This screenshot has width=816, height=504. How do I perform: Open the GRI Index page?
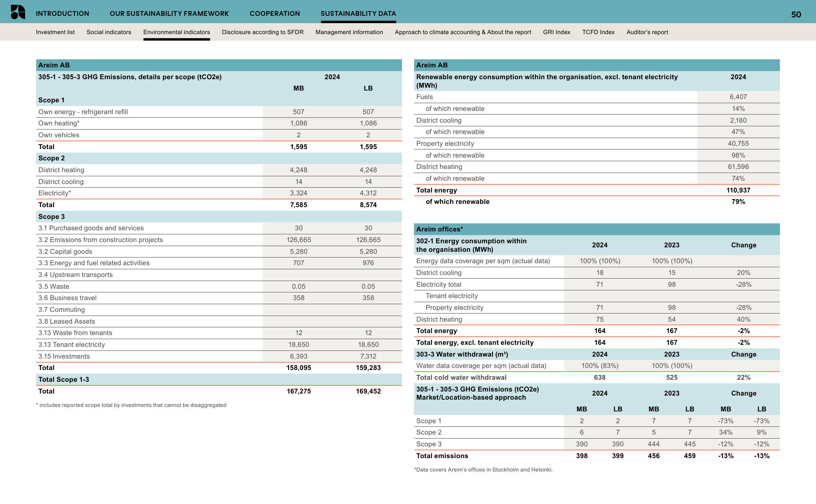point(556,32)
